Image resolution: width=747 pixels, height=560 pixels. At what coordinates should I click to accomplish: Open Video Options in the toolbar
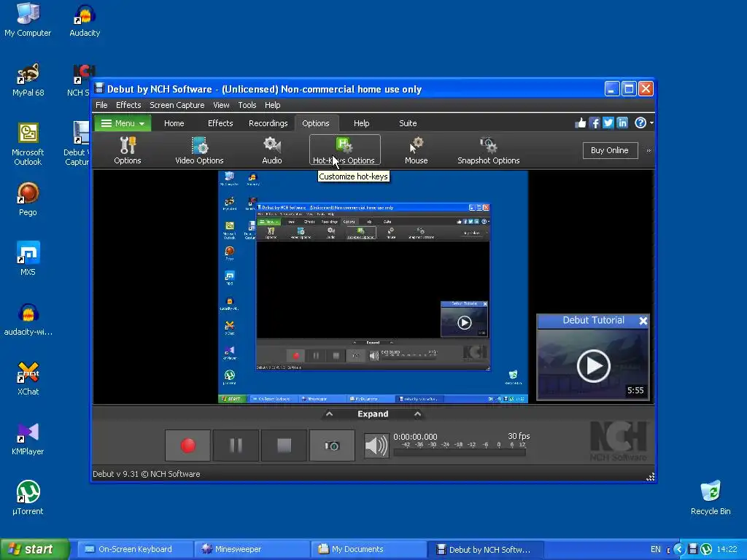(199, 150)
